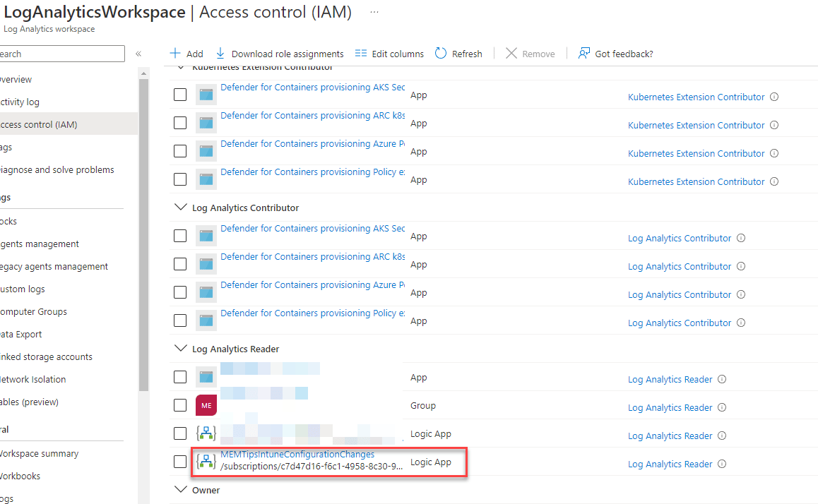Viewport: 818px width, 504px height.
Task: Click app icon of blurred Log Analytics Reader App
Action: (x=206, y=377)
